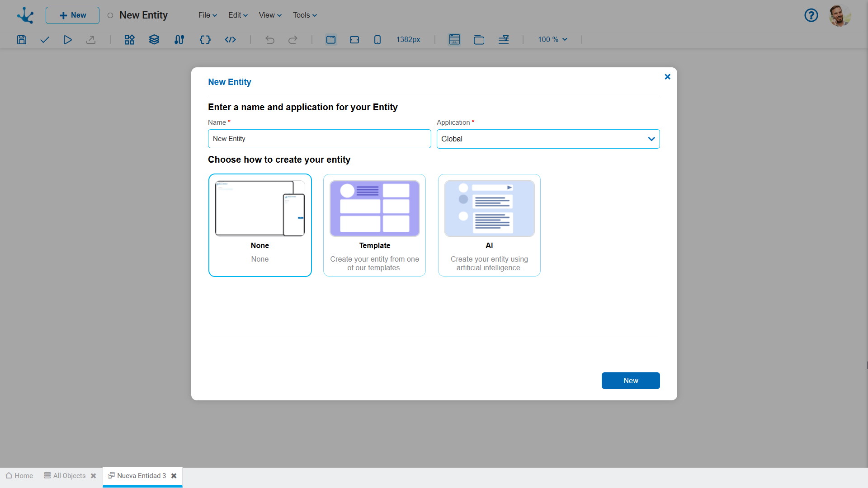This screenshot has height=488, width=868.
Task: Open the layers stack icon
Action: tap(154, 40)
